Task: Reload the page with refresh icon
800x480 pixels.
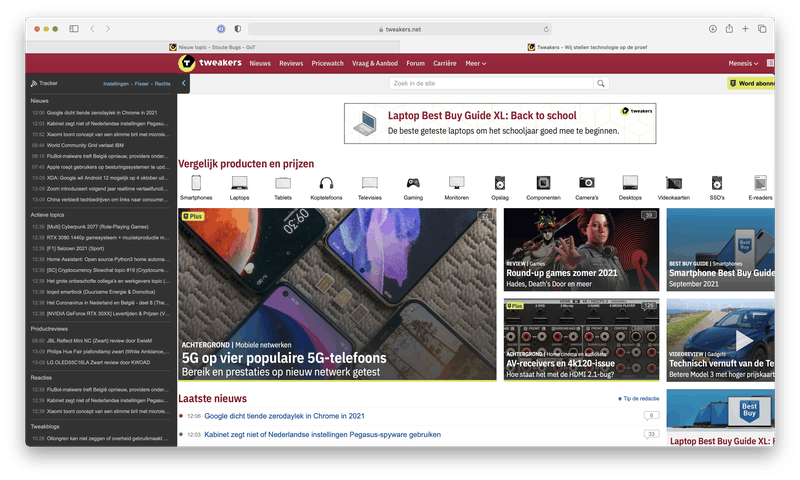Action: pyautogui.click(x=546, y=29)
